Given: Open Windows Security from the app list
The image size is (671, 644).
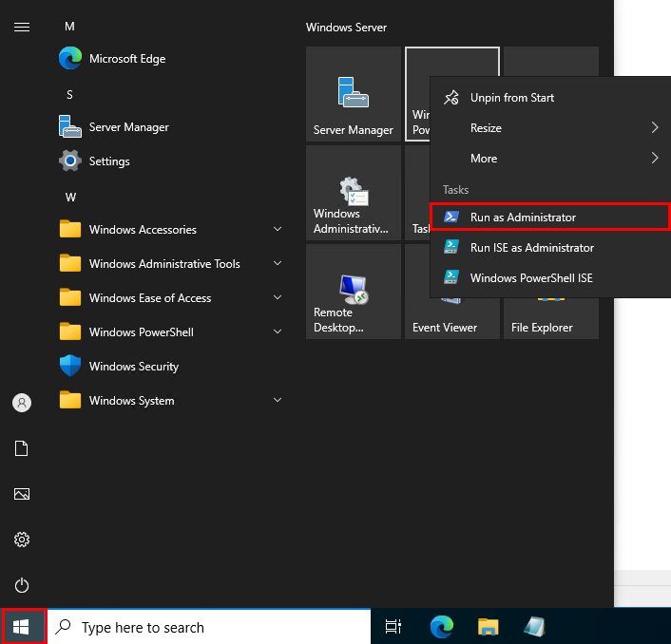Looking at the screenshot, I should tap(133, 367).
